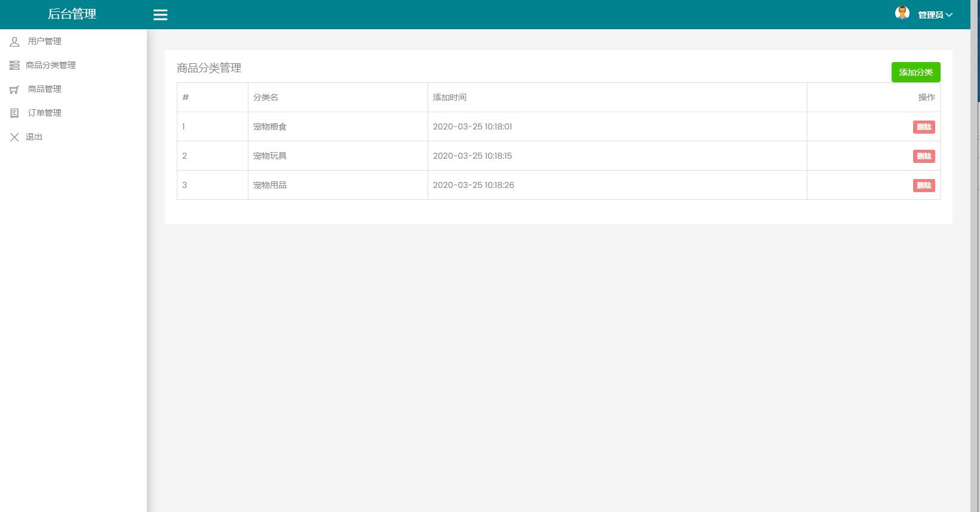Expand the 管理员 dropdown chevron

pyautogui.click(x=949, y=15)
